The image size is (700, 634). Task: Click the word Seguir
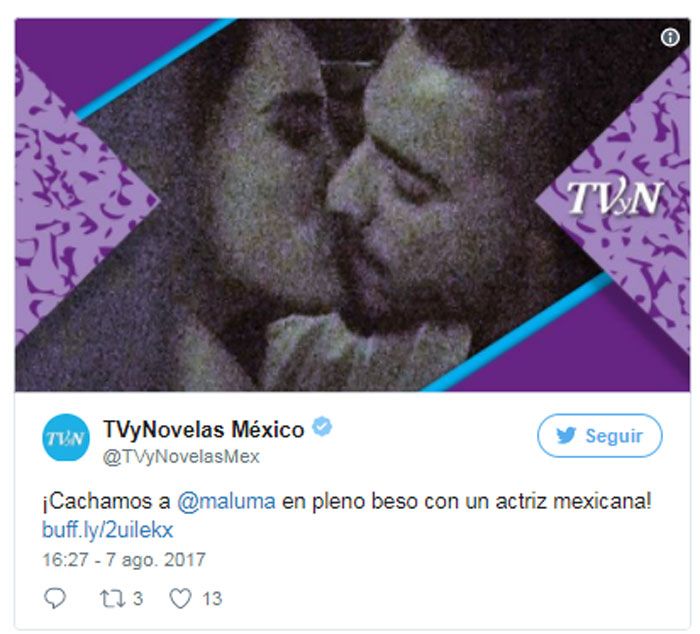[614, 436]
